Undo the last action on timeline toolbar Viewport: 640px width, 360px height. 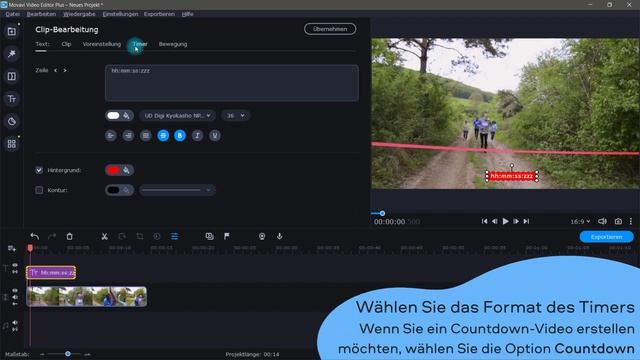pos(35,236)
